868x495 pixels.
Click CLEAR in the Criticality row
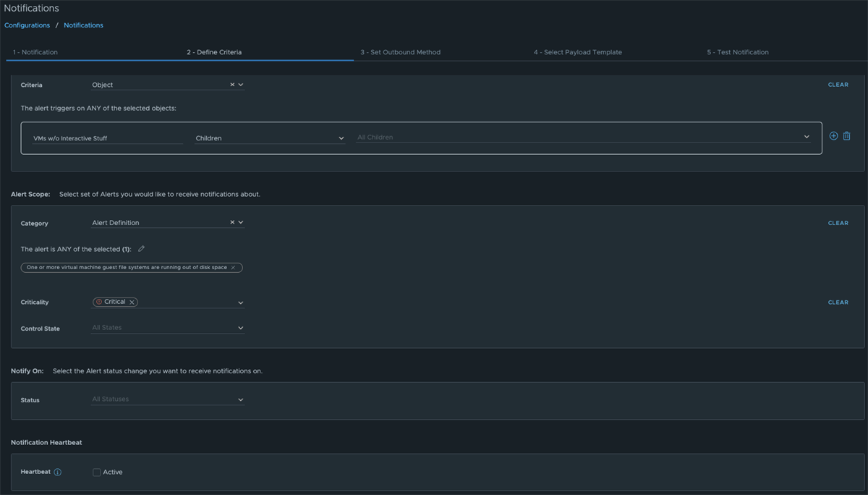pos(838,302)
